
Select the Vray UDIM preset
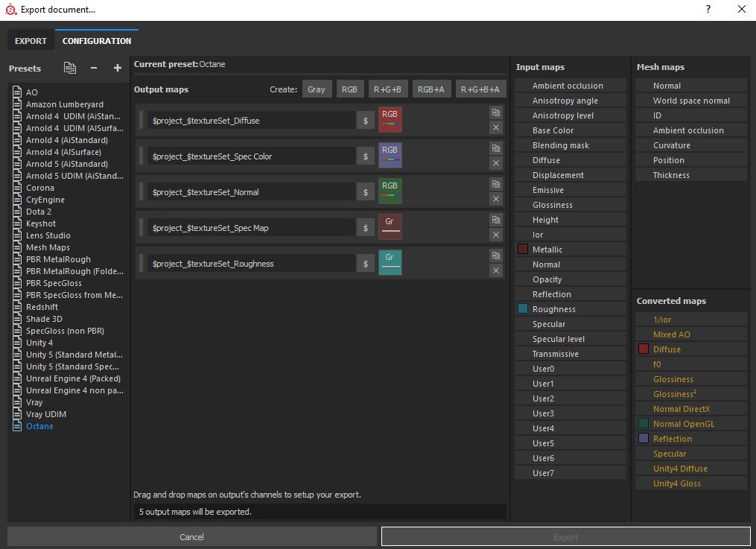pyautogui.click(x=46, y=413)
